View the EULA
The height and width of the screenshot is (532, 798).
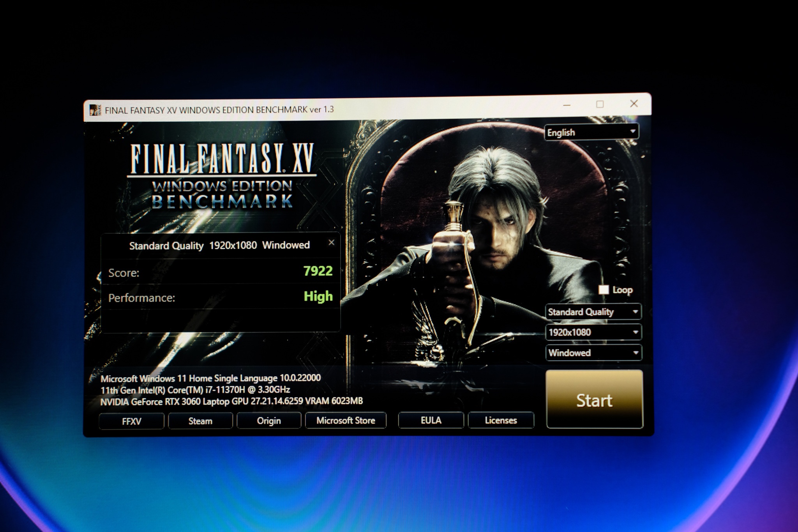pyautogui.click(x=431, y=420)
